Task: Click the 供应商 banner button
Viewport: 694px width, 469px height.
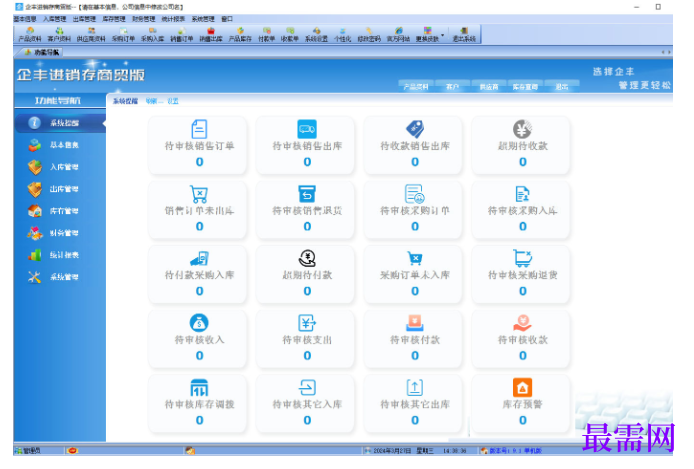Action: (x=489, y=87)
